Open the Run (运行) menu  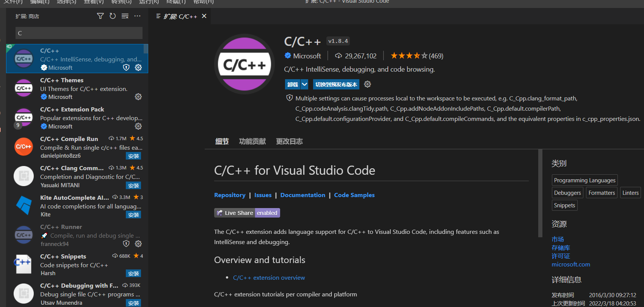149,2
